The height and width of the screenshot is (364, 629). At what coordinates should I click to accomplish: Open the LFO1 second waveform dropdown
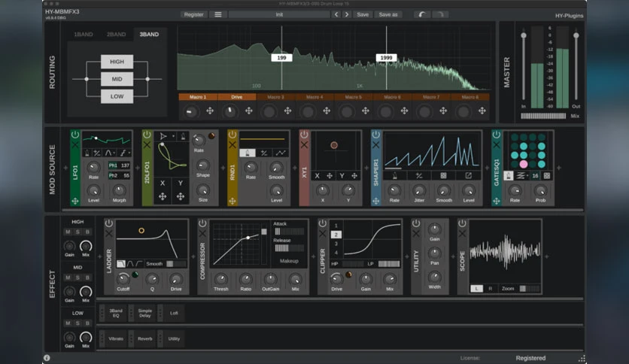pyautogui.click(x=124, y=153)
